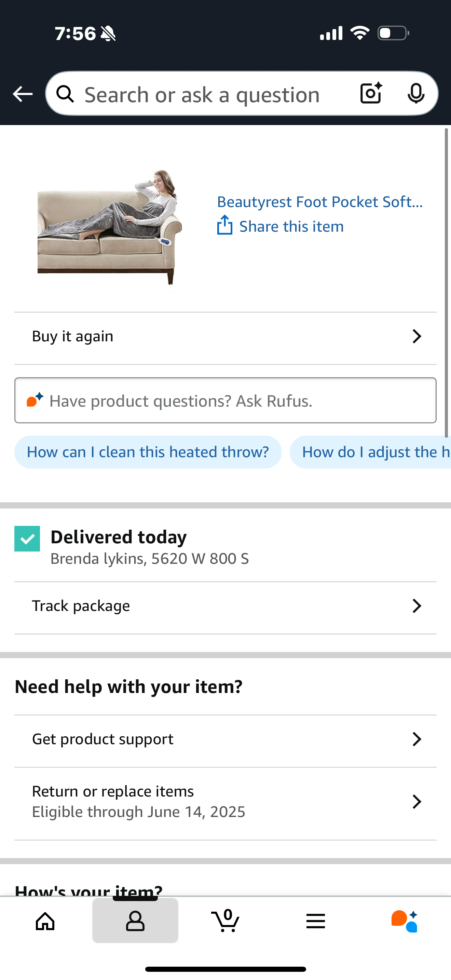
Task: Open Return or replace items
Action: 225,802
